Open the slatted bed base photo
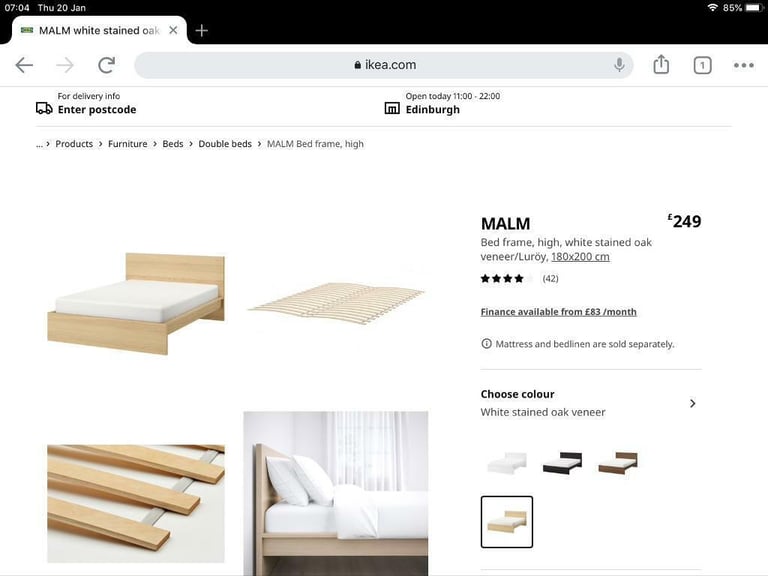Viewport: 768px width, 576px height. click(336, 303)
